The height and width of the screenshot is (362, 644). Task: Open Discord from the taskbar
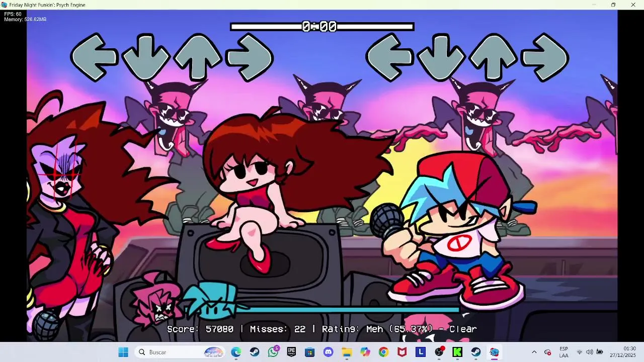pyautogui.click(x=329, y=352)
